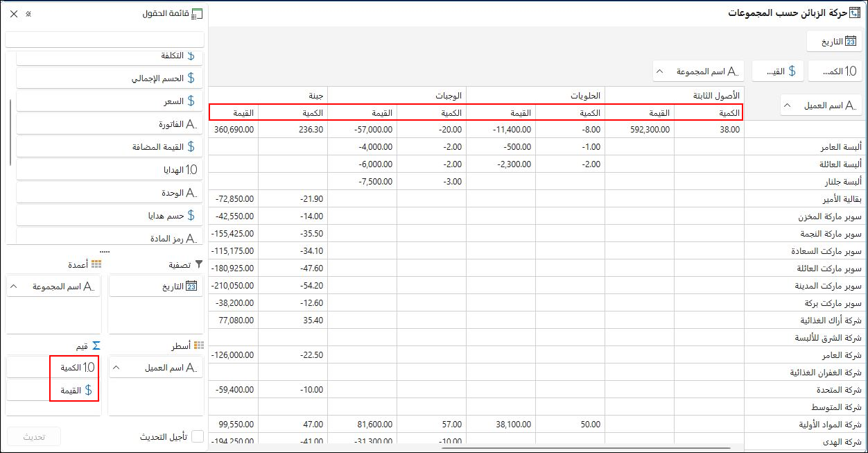Click the -210,050.00 cell
This screenshot has width=868, height=453.
(234, 286)
